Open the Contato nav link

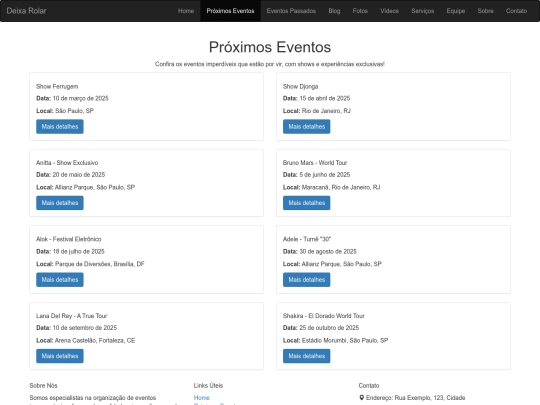coord(517,11)
